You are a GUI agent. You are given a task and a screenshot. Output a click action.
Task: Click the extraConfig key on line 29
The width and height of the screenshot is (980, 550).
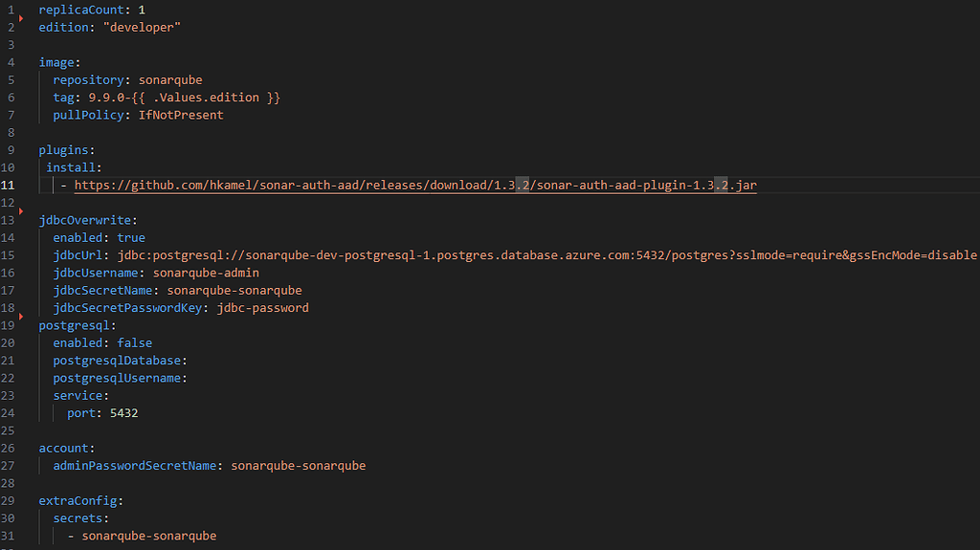(x=78, y=500)
